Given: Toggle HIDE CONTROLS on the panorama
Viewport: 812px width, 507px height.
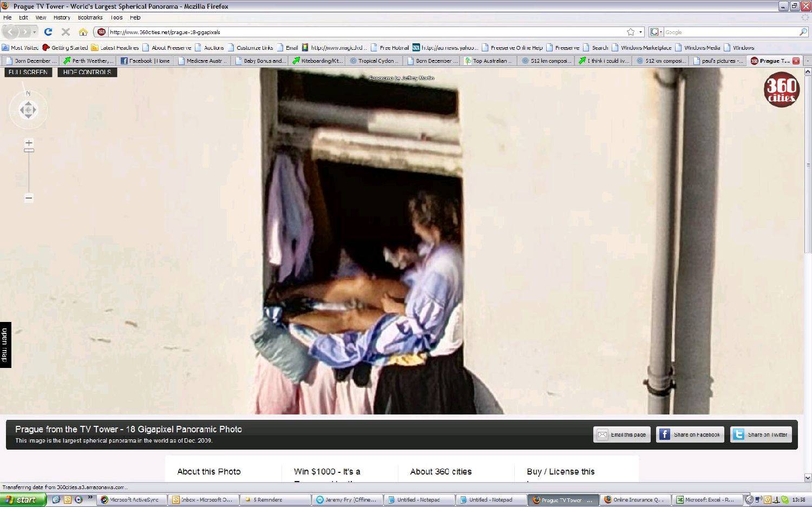Looking at the screenshot, I should tap(87, 72).
